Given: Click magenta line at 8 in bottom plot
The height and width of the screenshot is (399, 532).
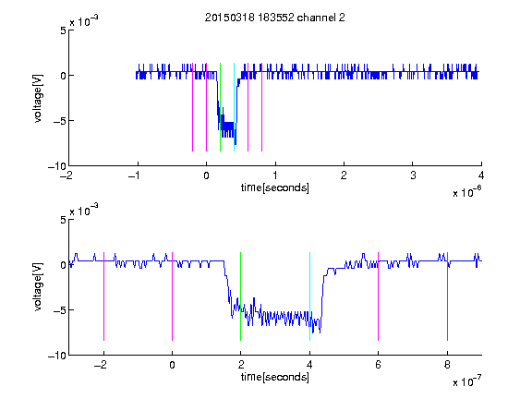Looking at the screenshot, I should [x=448, y=296].
